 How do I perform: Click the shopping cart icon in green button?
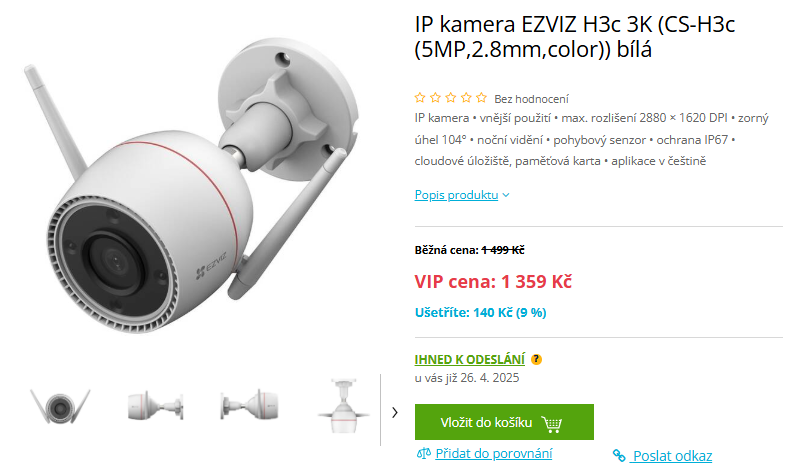pos(552,423)
